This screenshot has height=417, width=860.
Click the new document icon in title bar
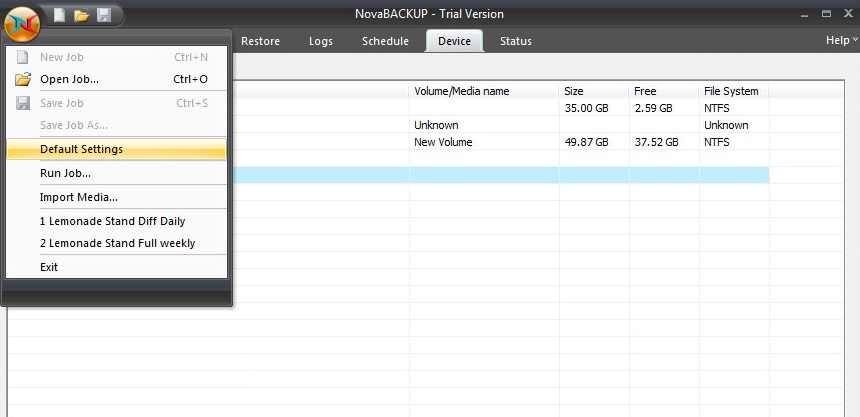click(x=59, y=15)
